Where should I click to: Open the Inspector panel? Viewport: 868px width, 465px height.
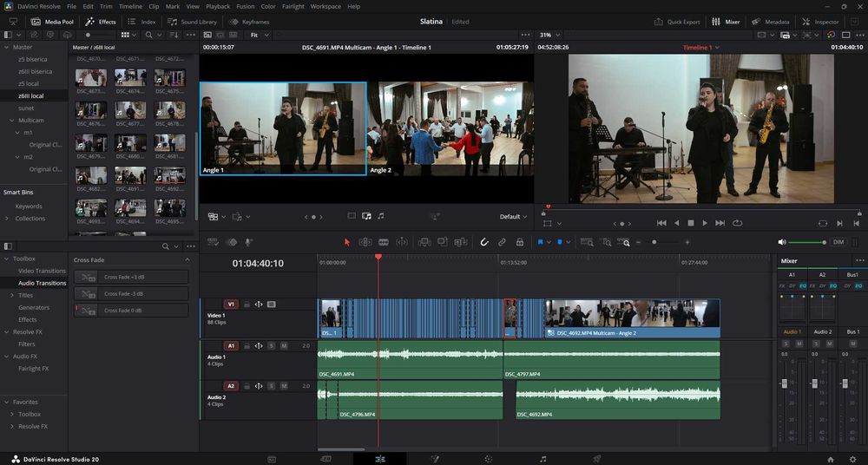(821, 22)
